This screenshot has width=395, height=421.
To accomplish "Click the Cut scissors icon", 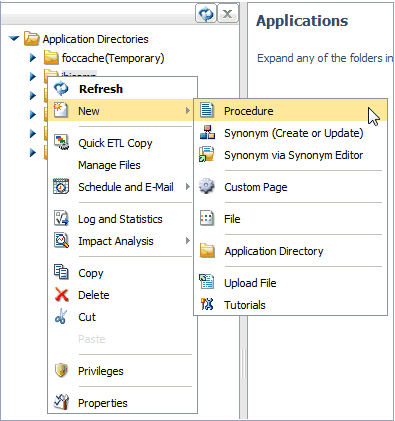I will 61,317.
